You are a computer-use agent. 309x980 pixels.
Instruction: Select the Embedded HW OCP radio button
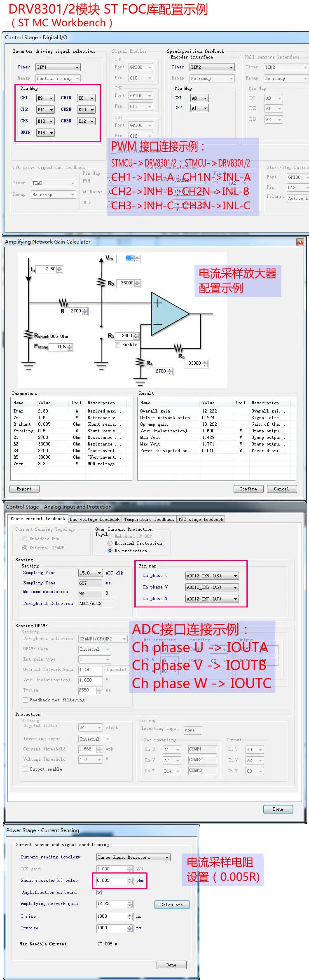coord(110,536)
